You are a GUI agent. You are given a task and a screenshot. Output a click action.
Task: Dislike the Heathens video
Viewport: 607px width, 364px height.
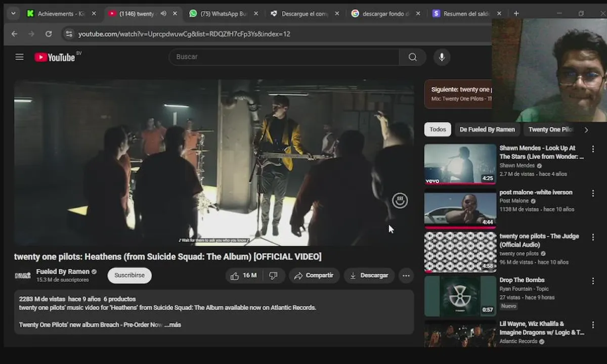(x=274, y=276)
